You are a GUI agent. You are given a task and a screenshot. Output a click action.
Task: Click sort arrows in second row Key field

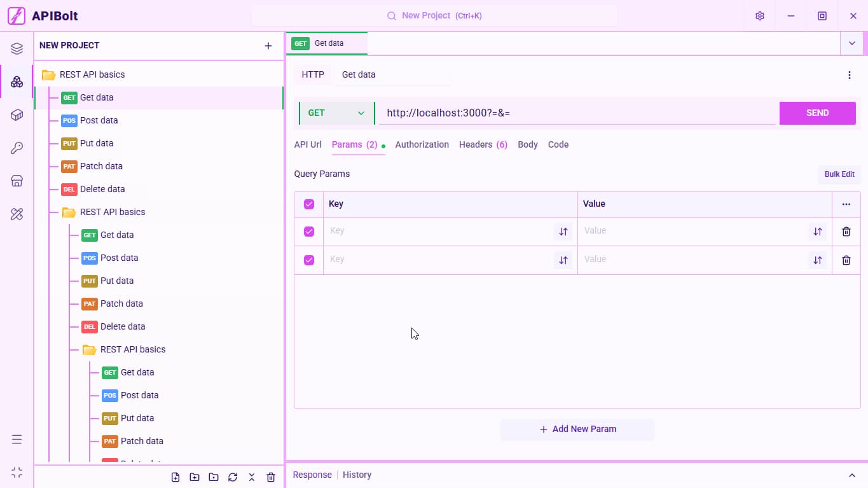point(563,260)
